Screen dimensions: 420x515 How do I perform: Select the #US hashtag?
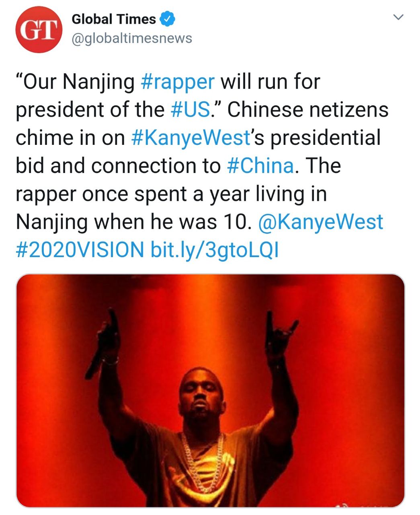pyautogui.click(x=191, y=110)
